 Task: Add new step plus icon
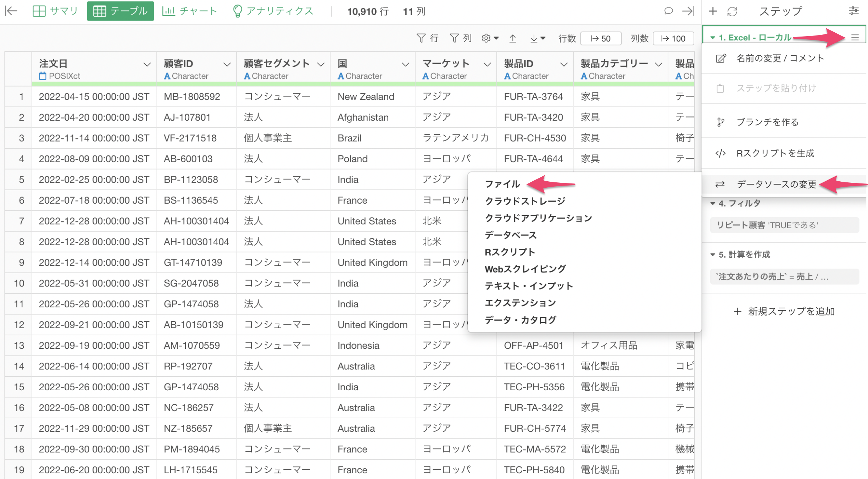pyautogui.click(x=713, y=11)
